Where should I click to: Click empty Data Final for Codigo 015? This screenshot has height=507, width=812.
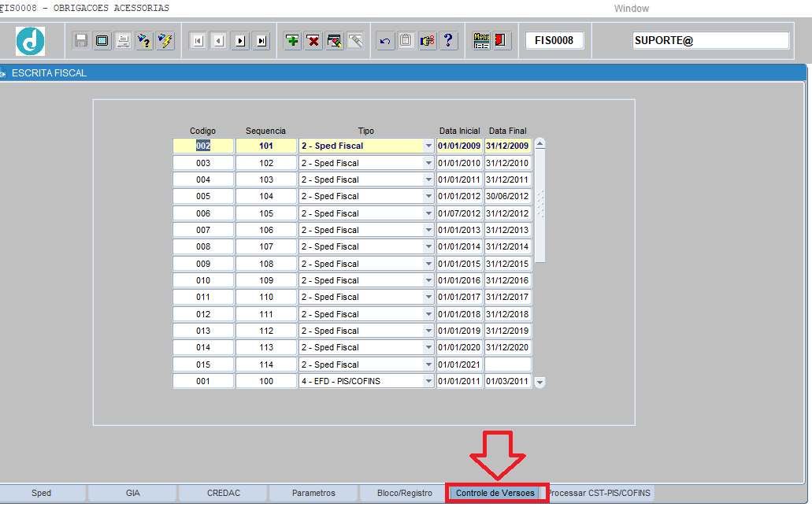click(x=507, y=365)
